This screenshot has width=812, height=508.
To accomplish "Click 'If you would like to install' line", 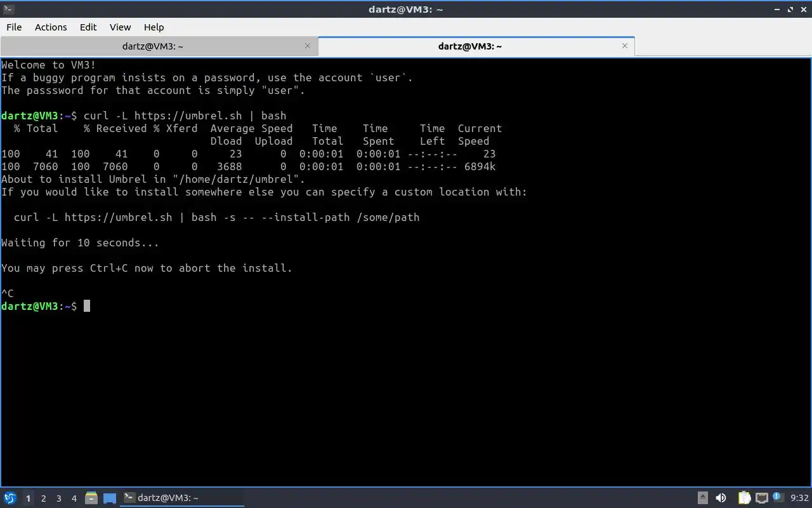I will pos(265,192).
